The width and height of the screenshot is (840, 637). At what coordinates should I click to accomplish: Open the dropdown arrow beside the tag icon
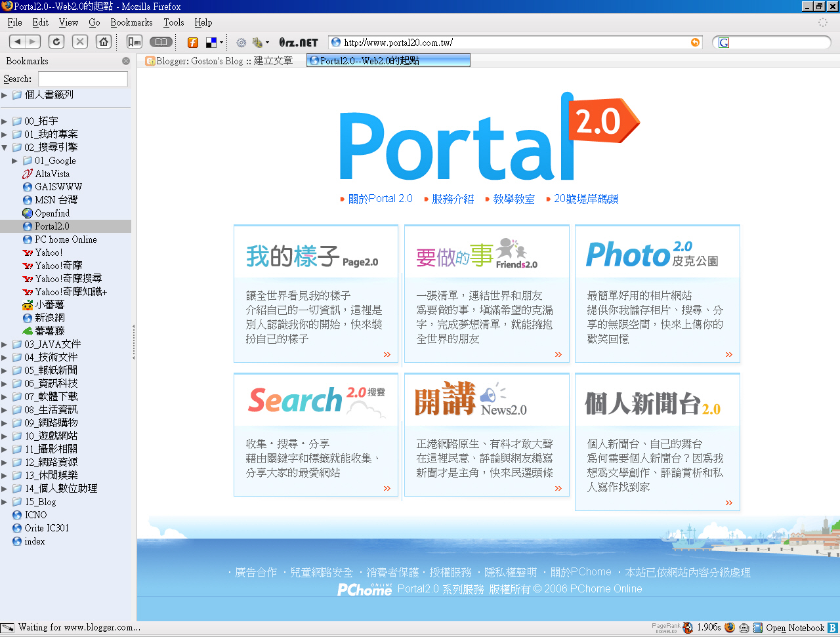point(268,43)
